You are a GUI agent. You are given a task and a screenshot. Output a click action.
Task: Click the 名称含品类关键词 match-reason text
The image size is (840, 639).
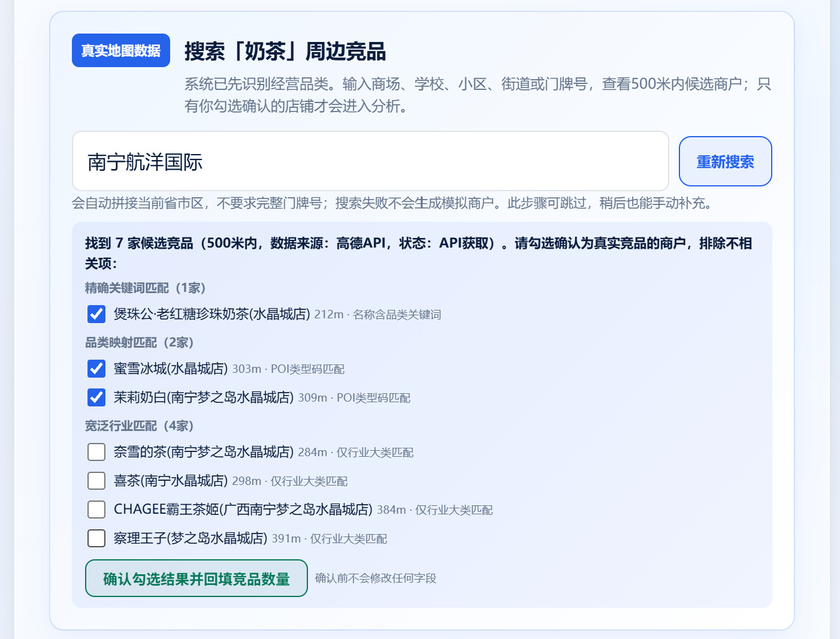pyautogui.click(x=397, y=314)
